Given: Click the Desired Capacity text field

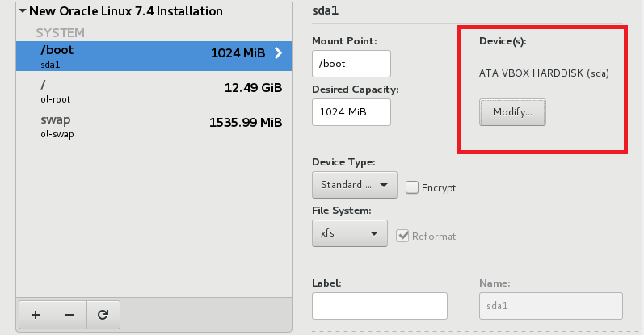Looking at the screenshot, I should click(x=351, y=112).
